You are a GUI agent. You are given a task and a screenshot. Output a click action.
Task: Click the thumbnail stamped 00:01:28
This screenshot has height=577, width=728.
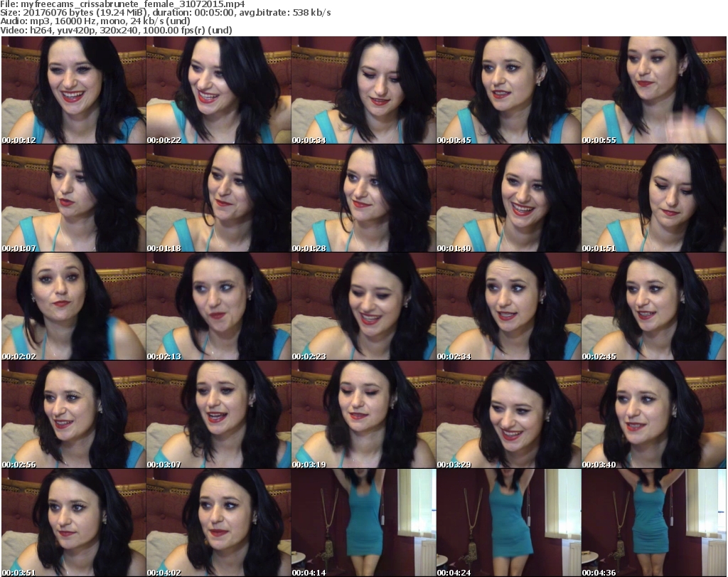363,198
